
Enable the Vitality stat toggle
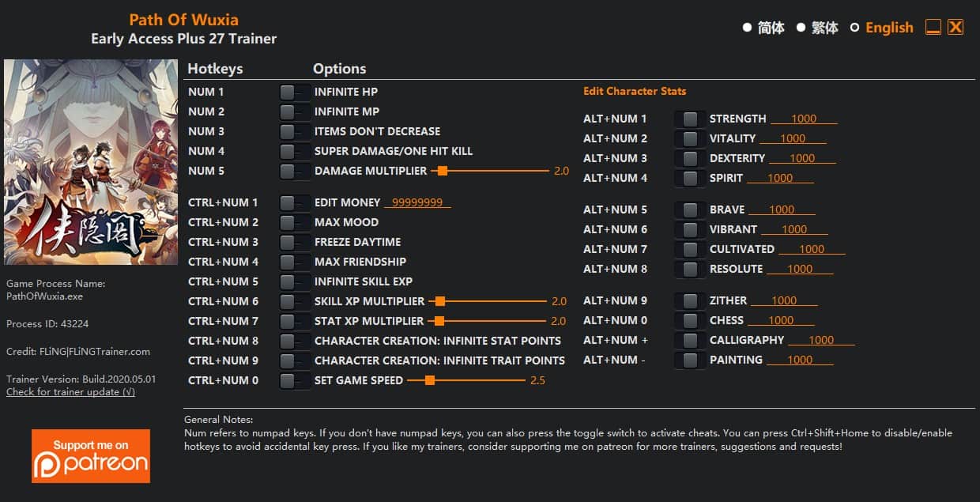[x=690, y=138]
